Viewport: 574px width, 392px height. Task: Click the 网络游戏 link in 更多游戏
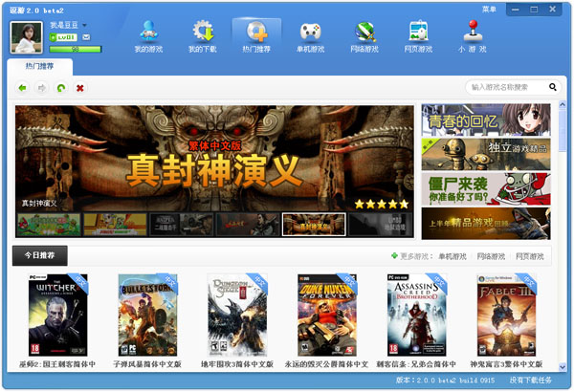[x=491, y=256]
